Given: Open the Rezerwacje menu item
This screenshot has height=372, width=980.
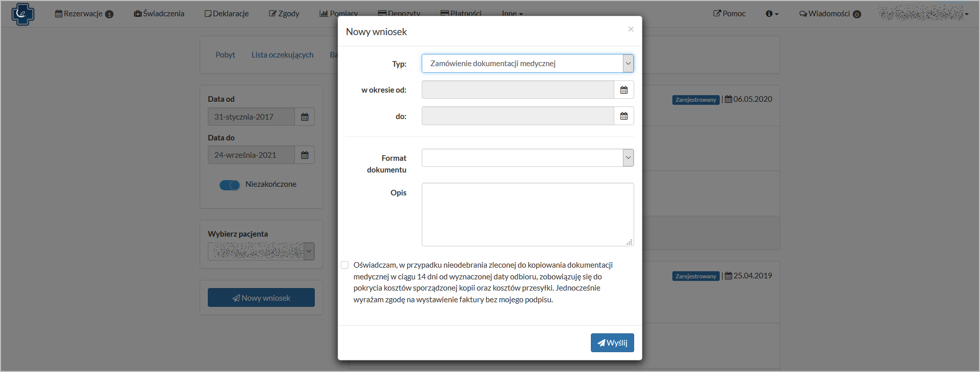Looking at the screenshot, I should coord(84,14).
